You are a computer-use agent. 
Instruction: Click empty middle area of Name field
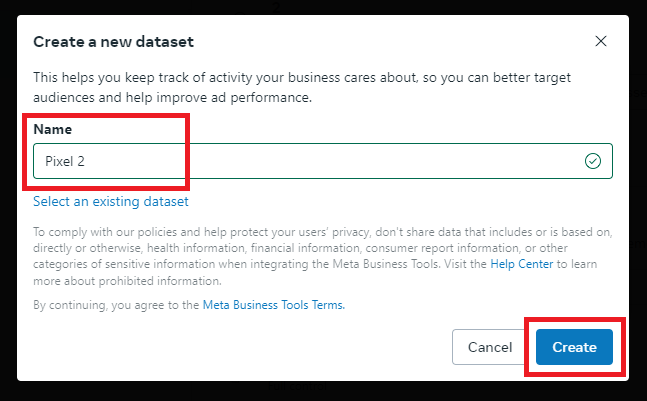[x=330, y=161]
